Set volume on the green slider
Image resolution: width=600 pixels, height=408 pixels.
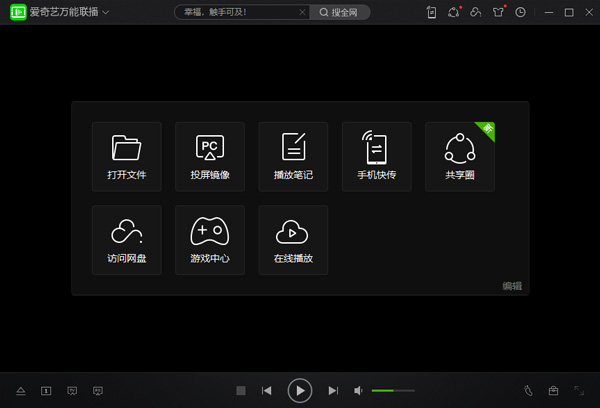(x=393, y=391)
